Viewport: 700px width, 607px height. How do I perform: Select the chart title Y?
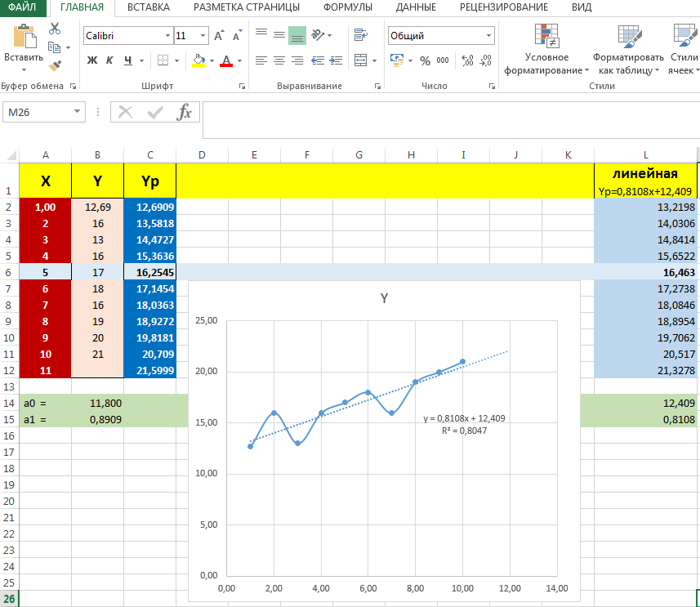385,298
